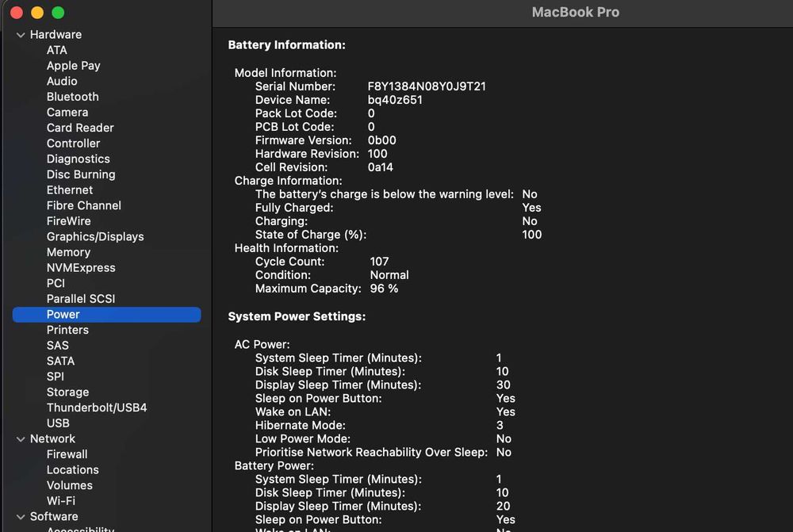Select SAS in the sidebar
This screenshot has width=793, height=532.
[57, 346]
